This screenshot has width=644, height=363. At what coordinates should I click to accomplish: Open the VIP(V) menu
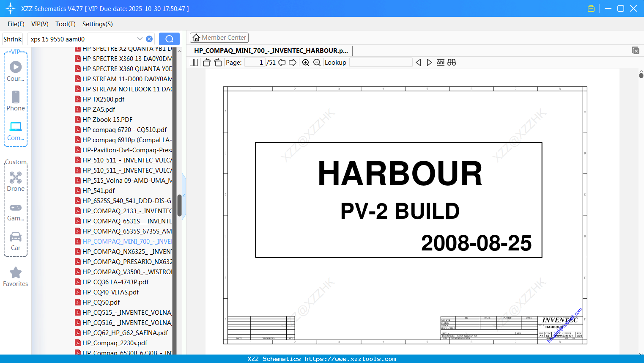tap(40, 24)
